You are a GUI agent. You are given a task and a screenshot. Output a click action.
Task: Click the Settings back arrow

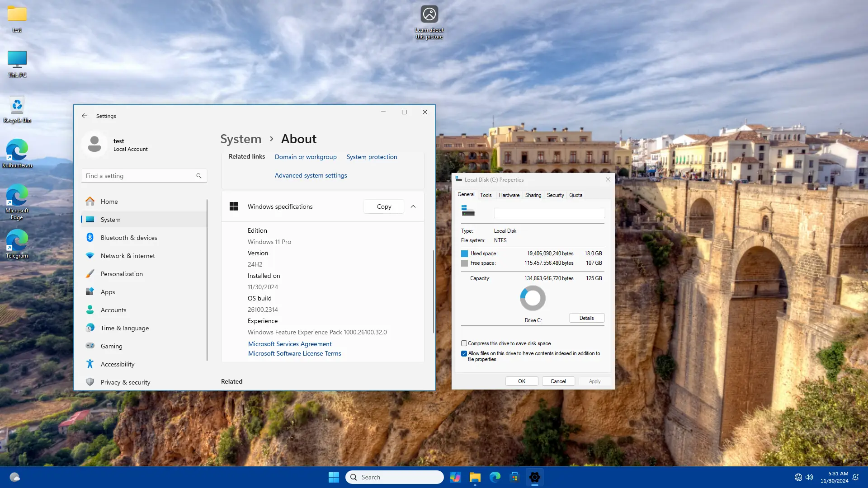(x=85, y=116)
